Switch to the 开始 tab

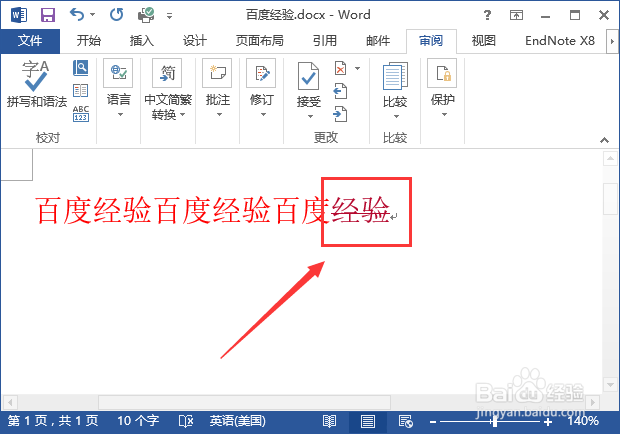[x=89, y=41]
